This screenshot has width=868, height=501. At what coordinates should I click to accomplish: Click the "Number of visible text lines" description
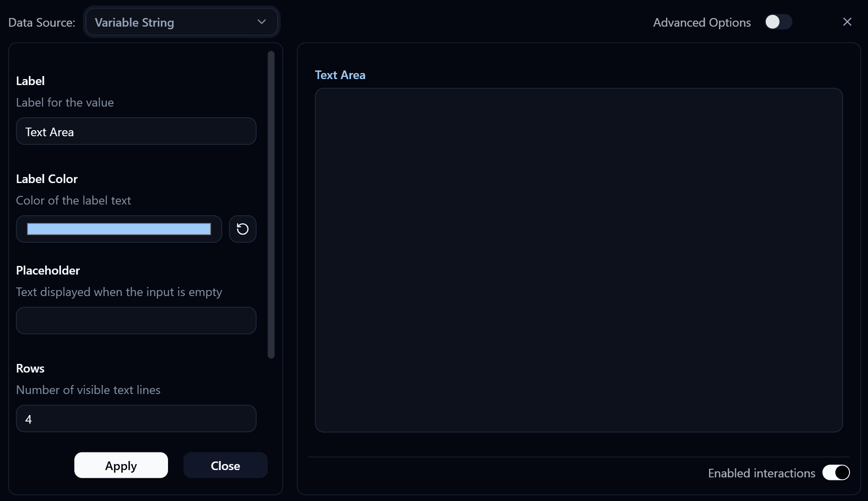(88, 390)
